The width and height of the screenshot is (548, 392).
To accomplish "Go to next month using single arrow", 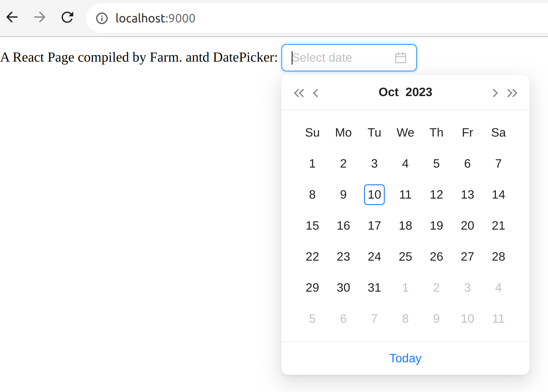I will [495, 93].
